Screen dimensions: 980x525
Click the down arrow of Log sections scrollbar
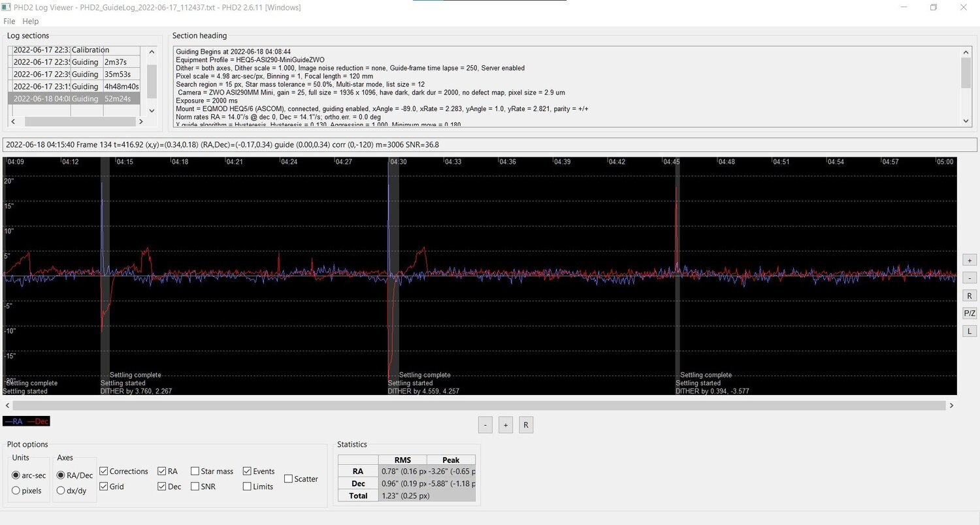coord(152,110)
